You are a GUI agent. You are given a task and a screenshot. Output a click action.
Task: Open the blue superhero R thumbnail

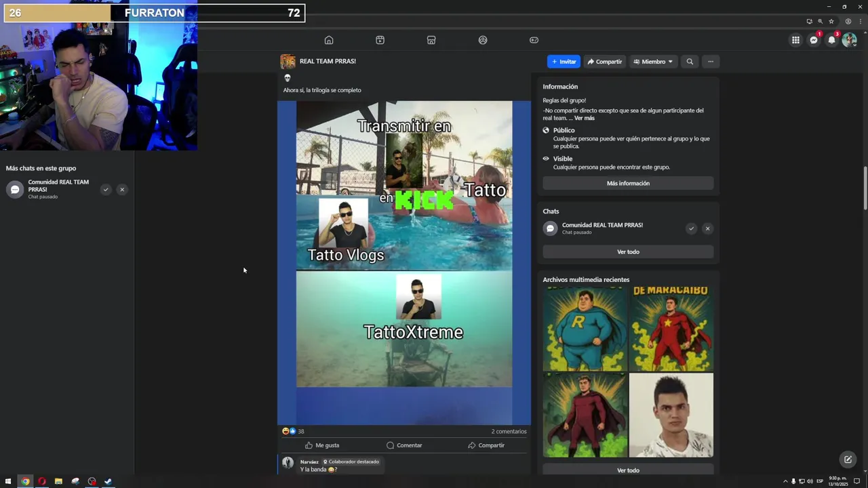tap(585, 328)
